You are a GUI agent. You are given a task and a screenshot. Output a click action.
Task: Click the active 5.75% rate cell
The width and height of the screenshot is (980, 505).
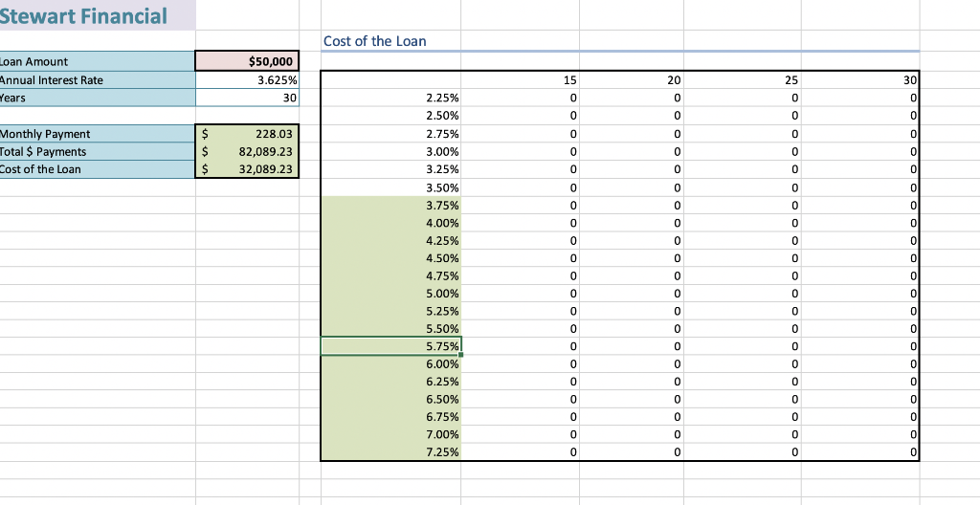(391, 346)
